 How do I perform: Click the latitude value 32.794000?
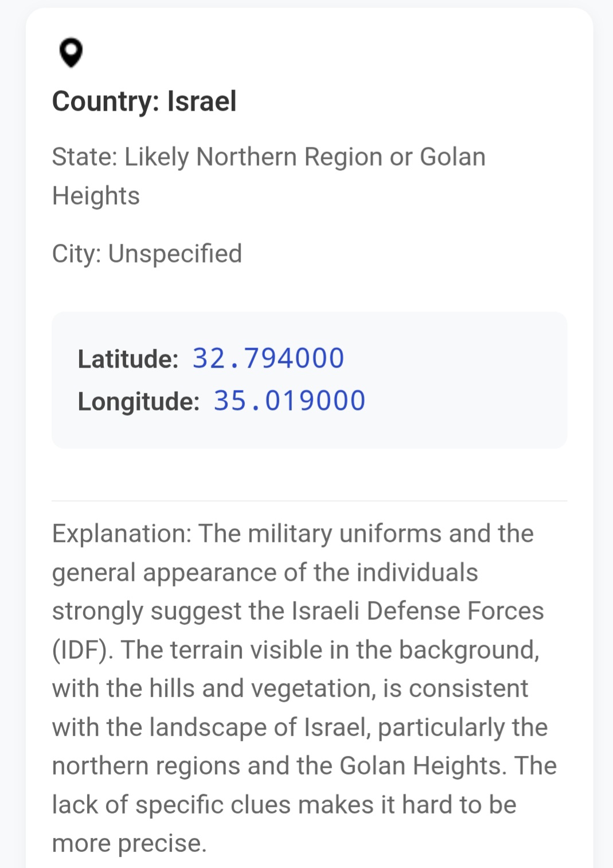(268, 358)
